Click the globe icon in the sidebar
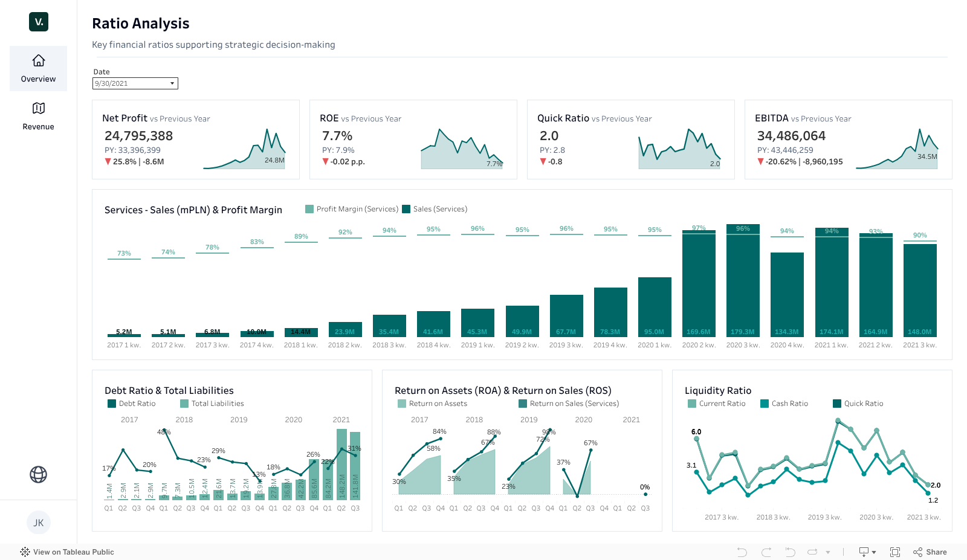 tap(39, 474)
